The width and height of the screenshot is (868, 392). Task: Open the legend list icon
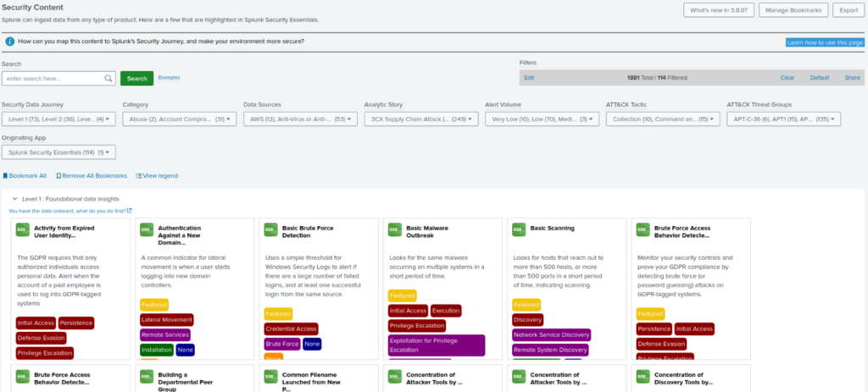[139, 176]
